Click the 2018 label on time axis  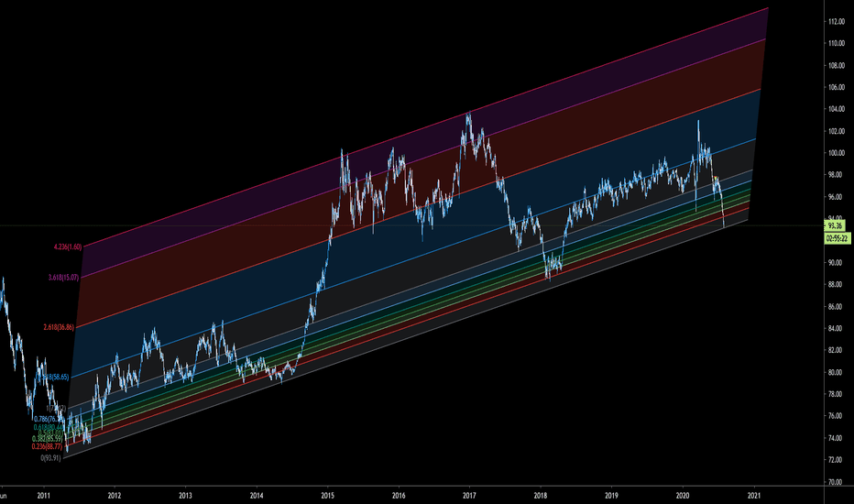pos(541,496)
